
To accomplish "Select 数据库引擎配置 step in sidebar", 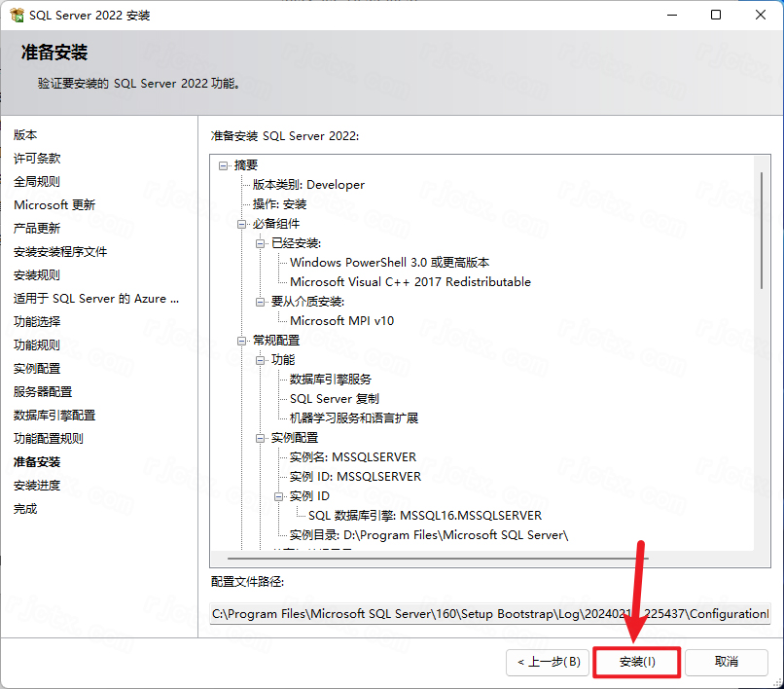I will (54, 416).
